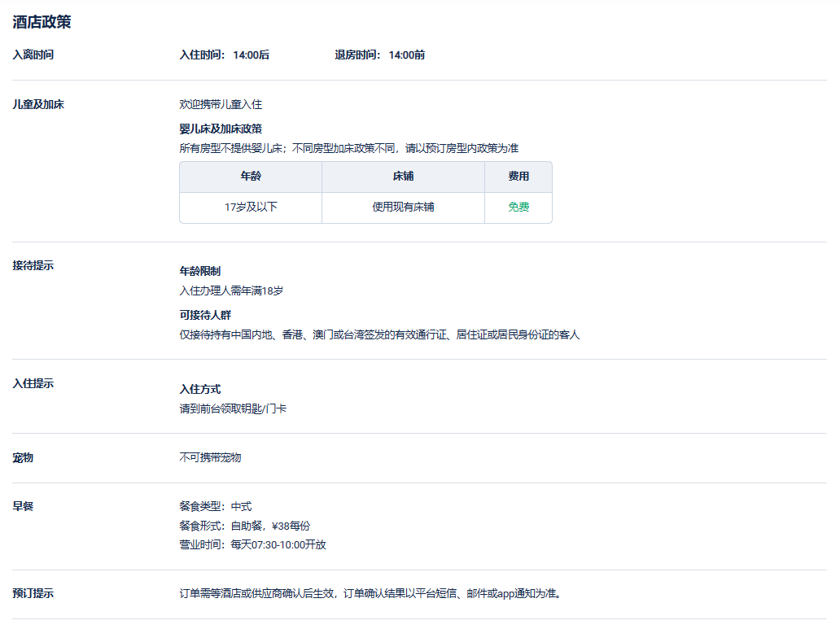Image resolution: width=840 pixels, height=629 pixels.
Task: Click the 使用现有床铺 table cell
Action: pos(403,207)
